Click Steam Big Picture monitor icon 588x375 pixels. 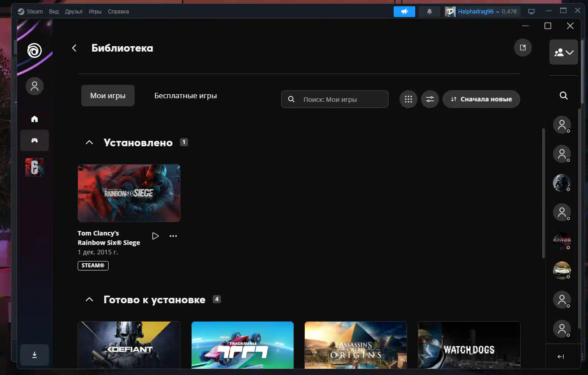pos(531,12)
